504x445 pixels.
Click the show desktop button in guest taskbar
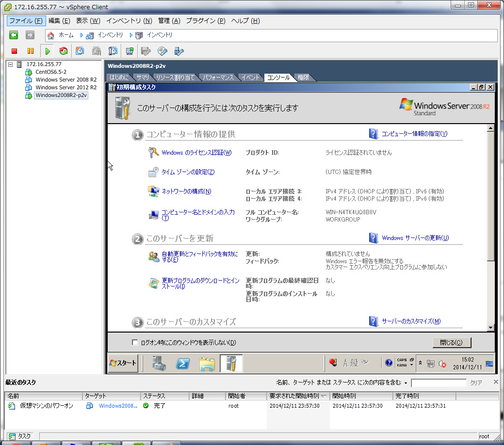pyautogui.click(x=489, y=364)
